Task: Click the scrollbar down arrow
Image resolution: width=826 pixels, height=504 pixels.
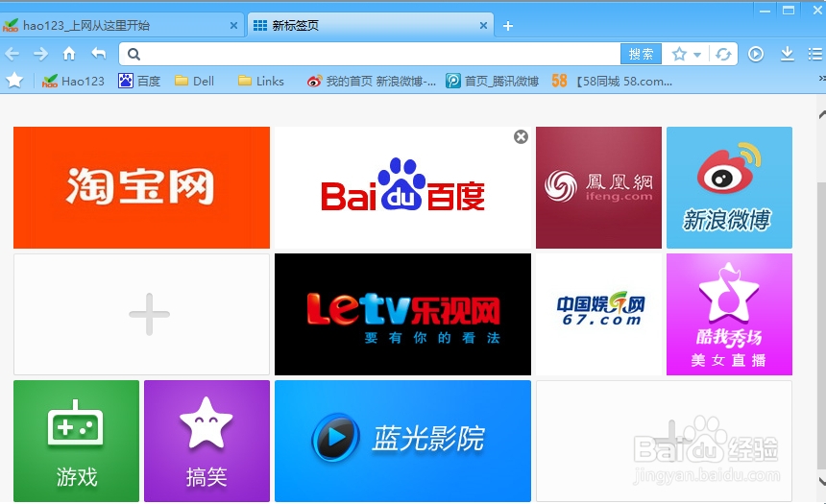Action: click(822, 480)
